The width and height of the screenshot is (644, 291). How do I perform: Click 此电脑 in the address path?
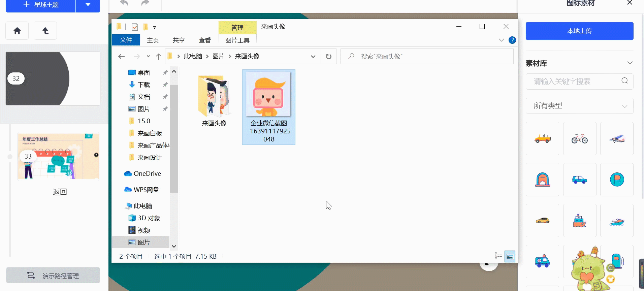(193, 56)
